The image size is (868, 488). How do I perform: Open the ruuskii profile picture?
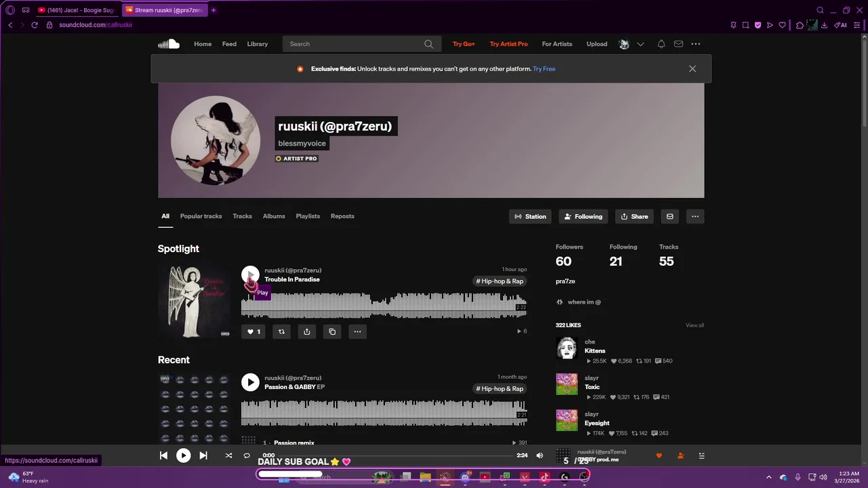(x=216, y=140)
